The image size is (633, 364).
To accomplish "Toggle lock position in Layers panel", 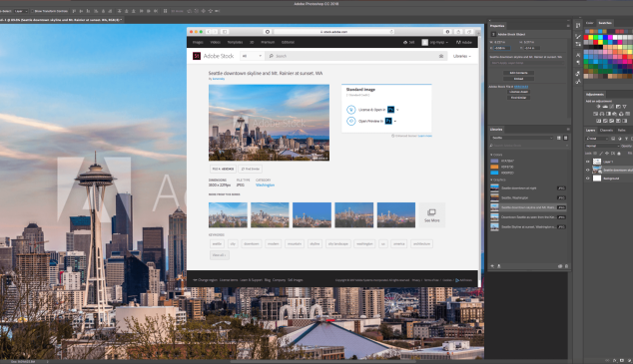I will pyautogui.click(x=607, y=154).
